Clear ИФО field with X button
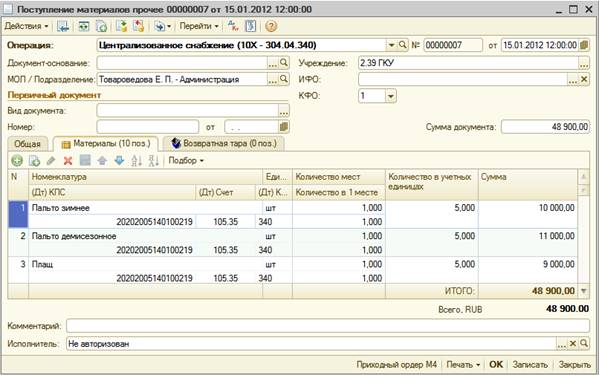 coord(584,79)
